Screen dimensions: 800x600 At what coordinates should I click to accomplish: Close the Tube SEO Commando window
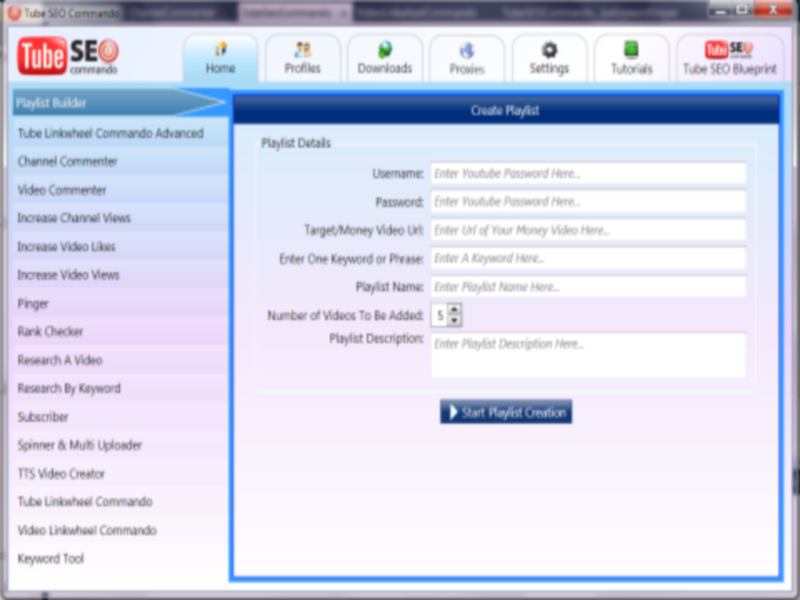[773, 9]
